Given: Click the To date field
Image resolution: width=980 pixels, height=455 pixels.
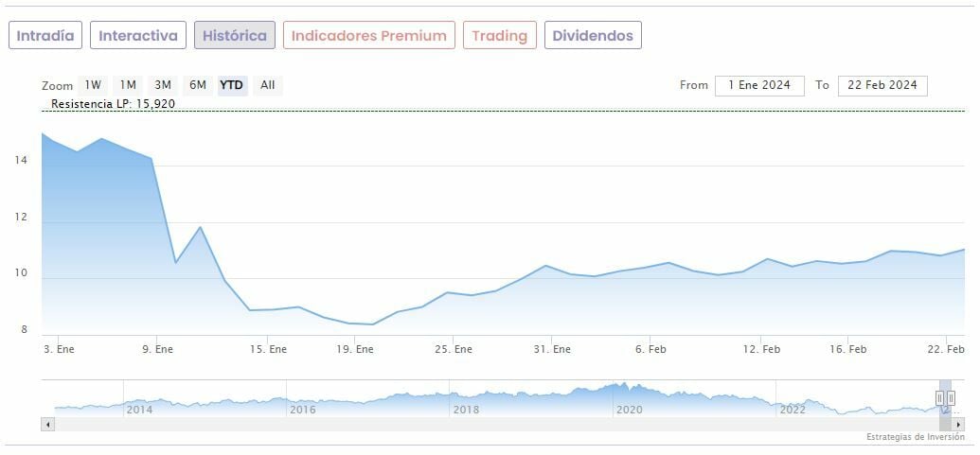Looking at the screenshot, I should [882, 85].
